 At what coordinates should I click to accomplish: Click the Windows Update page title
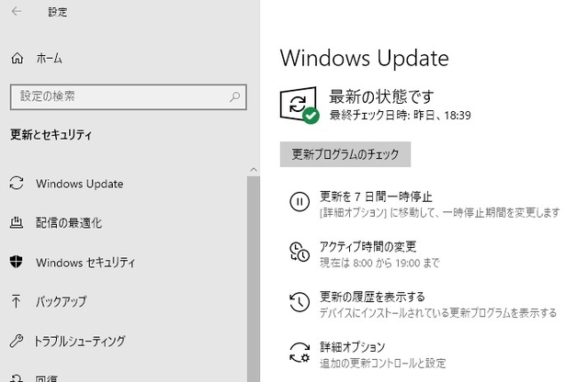tap(364, 58)
